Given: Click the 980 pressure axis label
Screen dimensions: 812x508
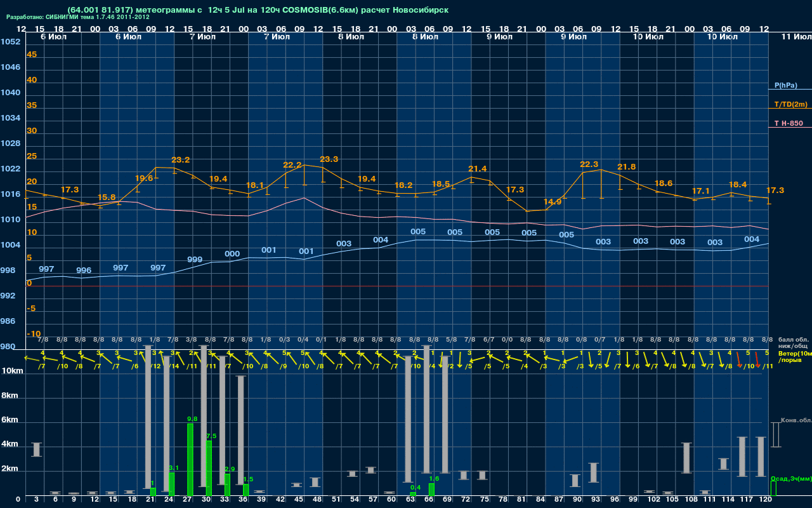Looking at the screenshot, I should pyautogui.click(x=8, y=347).
